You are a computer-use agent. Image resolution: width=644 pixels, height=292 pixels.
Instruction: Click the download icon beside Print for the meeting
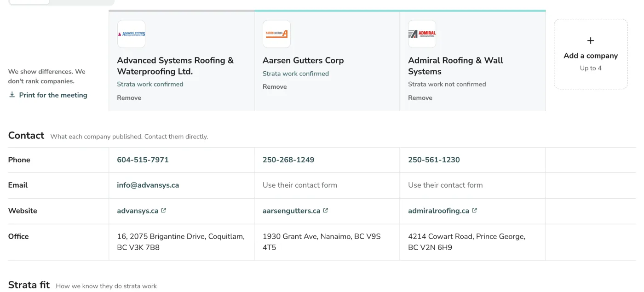12,95
